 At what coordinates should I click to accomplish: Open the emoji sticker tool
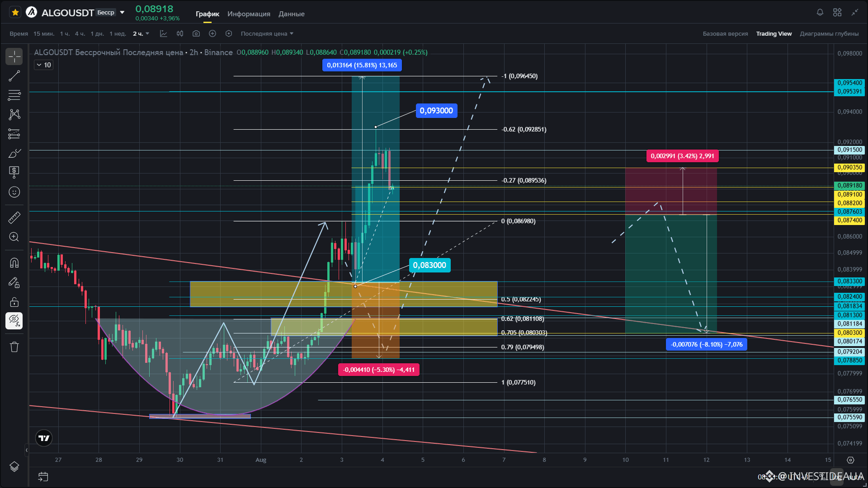click(14, 192)
